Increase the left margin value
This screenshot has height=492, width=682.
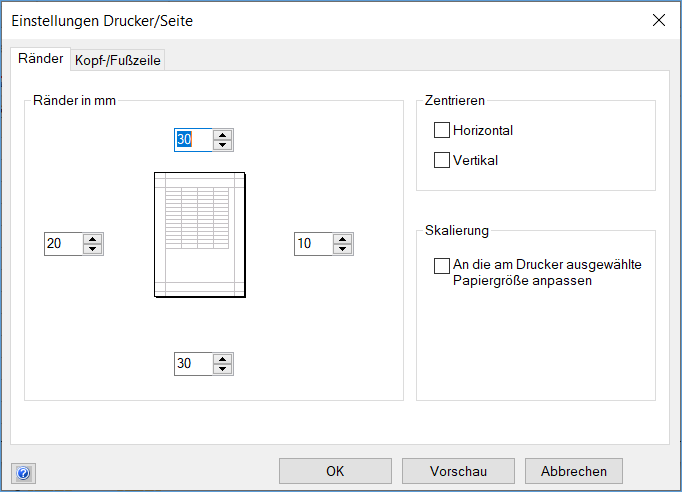tap(93, 239)
